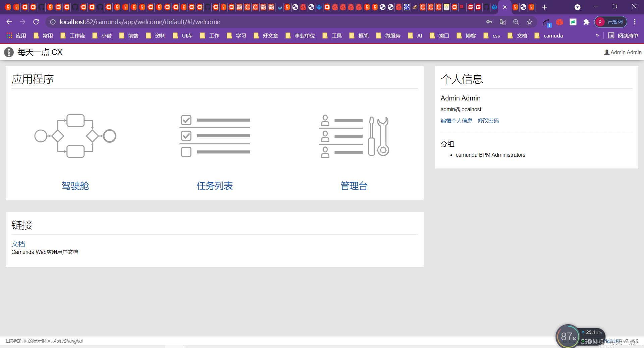This screenshot has width=644, height=348.
Task: Open the 管理台 admin tools icon
Action: pyautogui.click(x=354, y=136)
